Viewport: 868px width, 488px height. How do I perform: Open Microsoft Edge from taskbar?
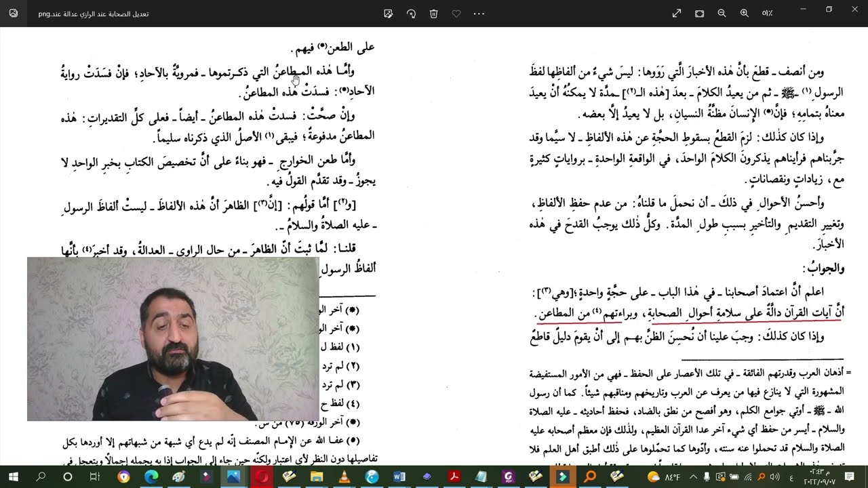(151, 477)
